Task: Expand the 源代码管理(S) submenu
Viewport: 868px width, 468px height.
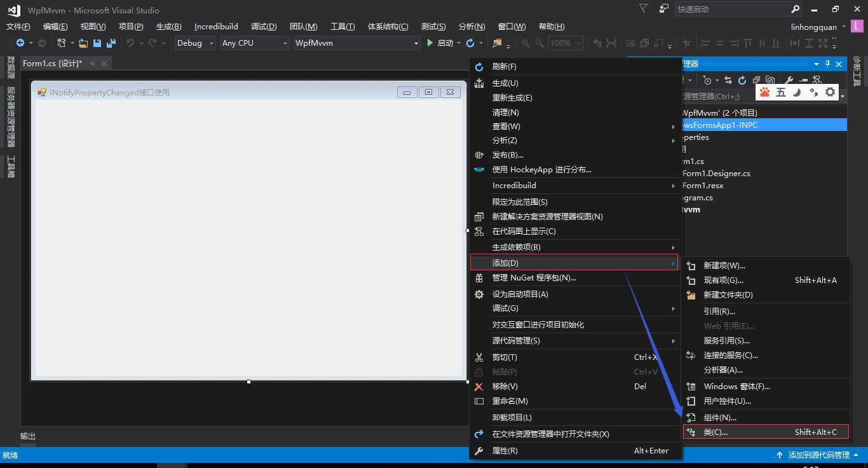Action: (x=574, y=340)
